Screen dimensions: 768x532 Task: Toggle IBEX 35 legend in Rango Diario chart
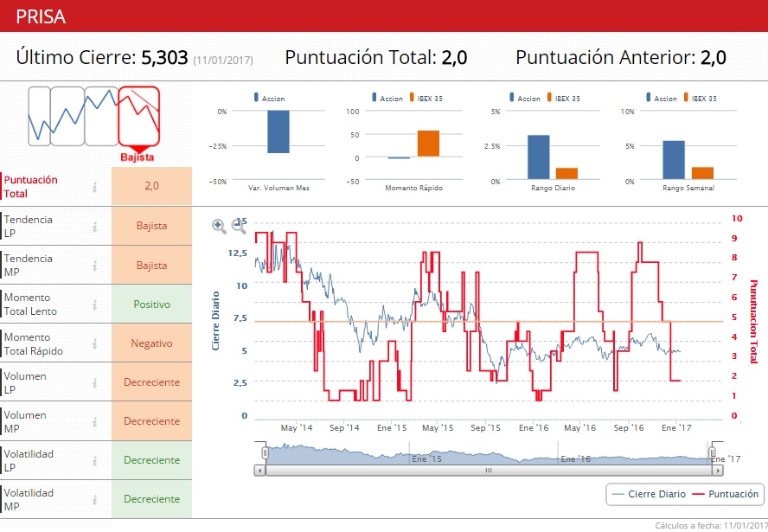pyautogui.click(x=564, y=98)
